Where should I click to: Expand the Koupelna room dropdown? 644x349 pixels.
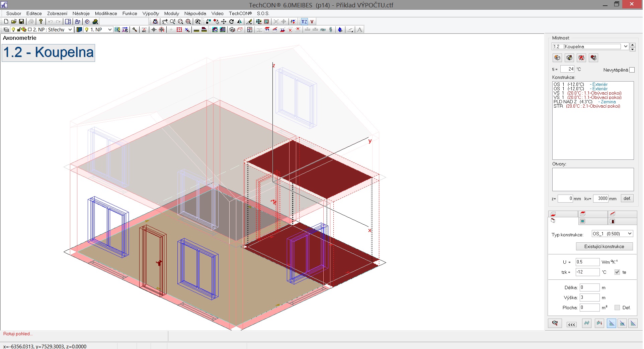[x=625, y=46]
